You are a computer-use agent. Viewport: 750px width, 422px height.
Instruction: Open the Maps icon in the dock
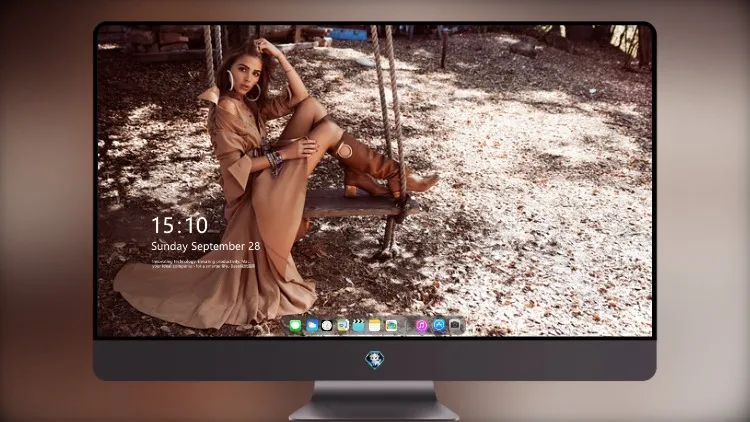pyautogui.click(x=342, y=326)
